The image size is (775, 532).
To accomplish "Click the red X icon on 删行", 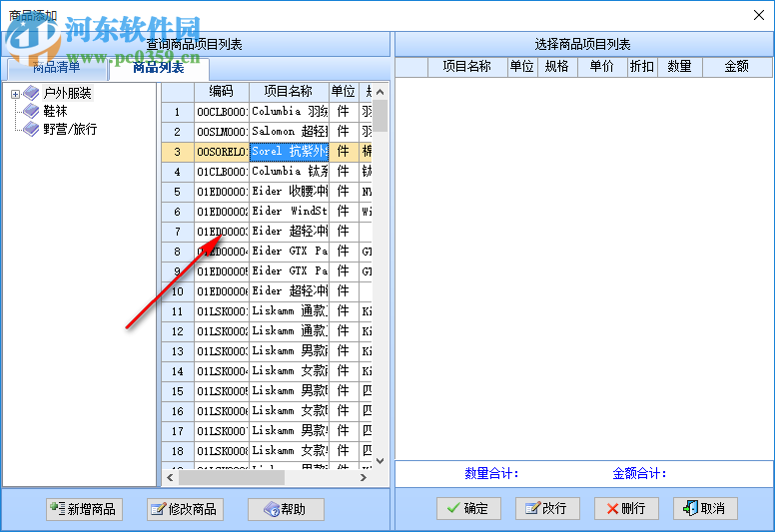I will pyautogui.click(x=612, y=509).
